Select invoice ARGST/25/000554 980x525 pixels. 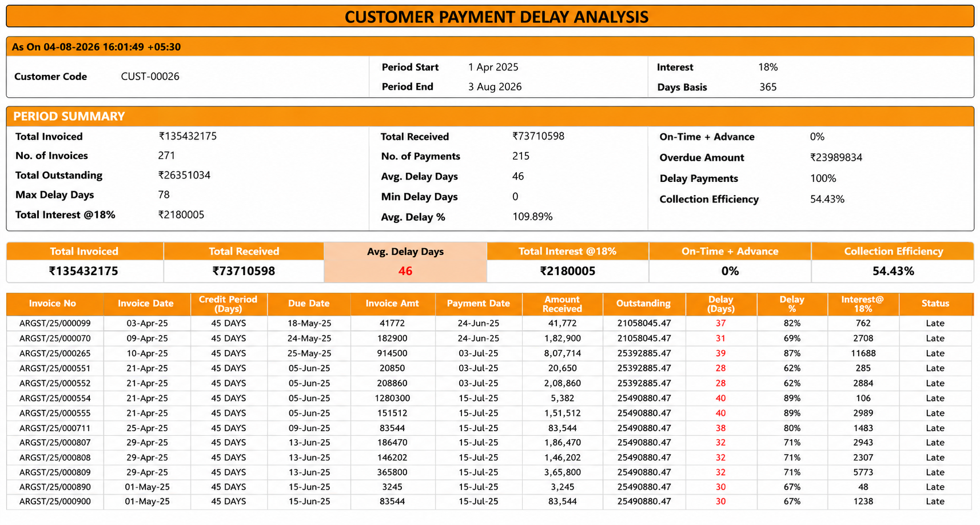pos(55,398)
